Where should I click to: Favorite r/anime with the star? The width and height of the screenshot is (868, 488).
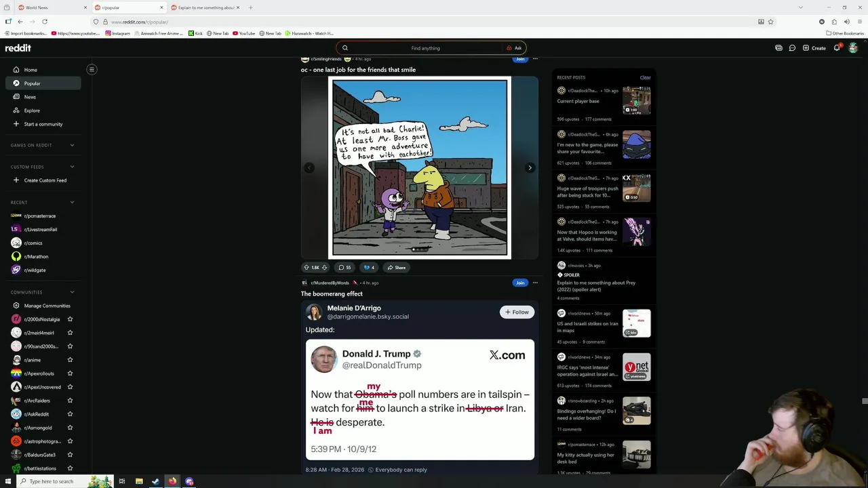point(70,360)
